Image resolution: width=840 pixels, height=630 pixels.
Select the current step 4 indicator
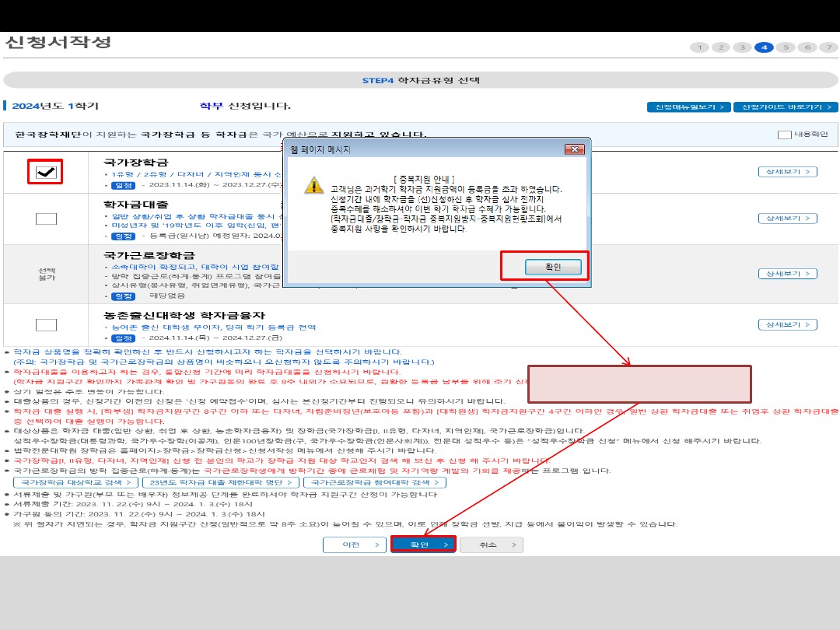(x=764, y=47)
